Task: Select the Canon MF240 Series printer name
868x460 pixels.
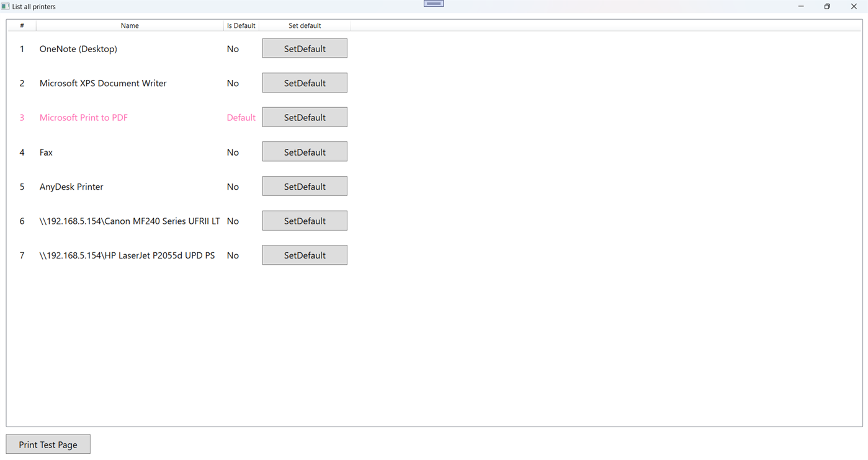Action: [129, 221]
